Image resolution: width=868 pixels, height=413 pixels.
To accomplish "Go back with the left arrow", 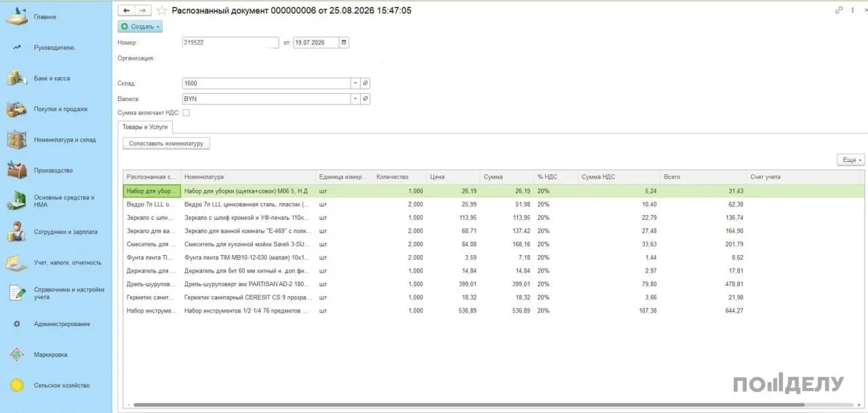I will click(126, 10).
